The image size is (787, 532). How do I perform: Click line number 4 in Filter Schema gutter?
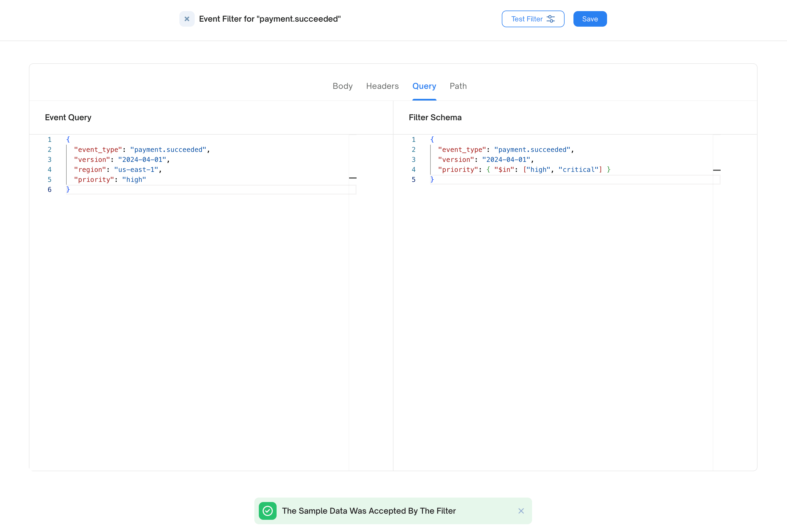click(413, 170)
